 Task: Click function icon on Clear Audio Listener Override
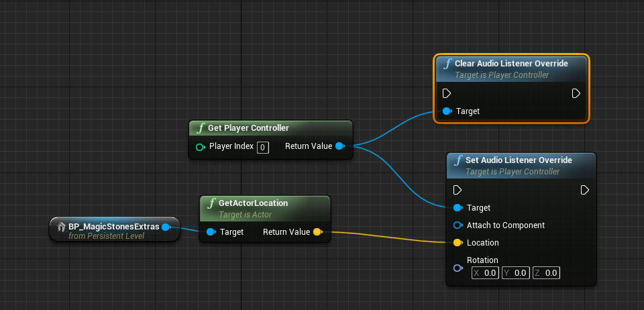pyautogui.click(x=447, y=64)
